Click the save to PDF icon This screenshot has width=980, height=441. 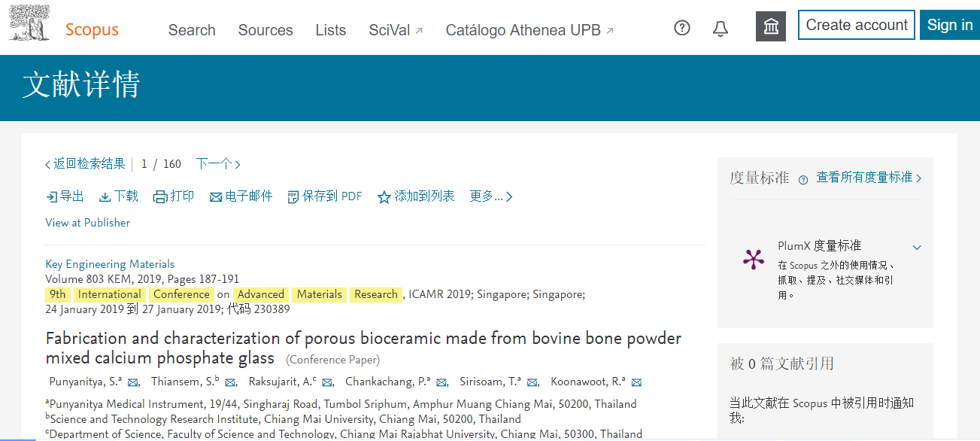tap(293, 197)
